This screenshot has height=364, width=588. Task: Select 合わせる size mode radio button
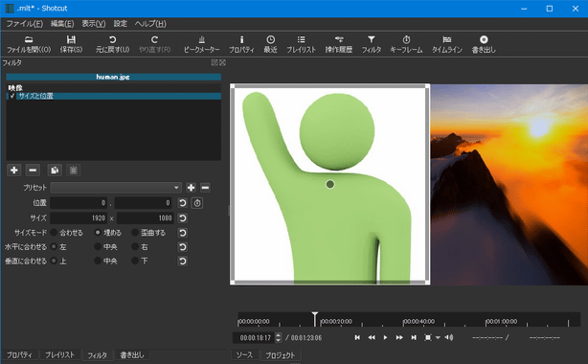pos(54,233)
